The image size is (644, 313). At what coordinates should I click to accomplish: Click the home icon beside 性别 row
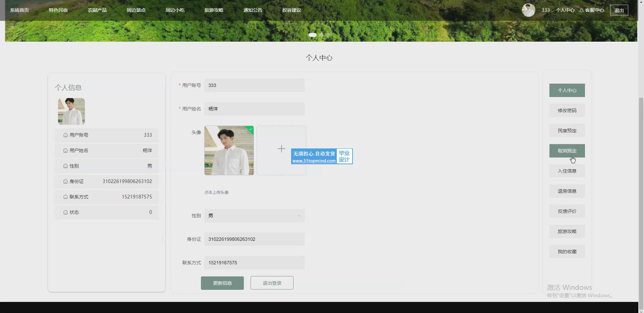[65, 166]
